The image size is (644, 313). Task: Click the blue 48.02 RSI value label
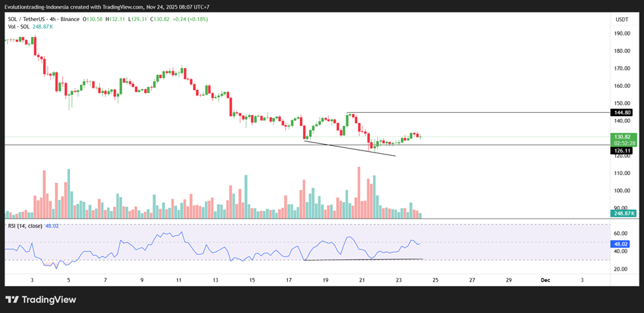[622, 244]
